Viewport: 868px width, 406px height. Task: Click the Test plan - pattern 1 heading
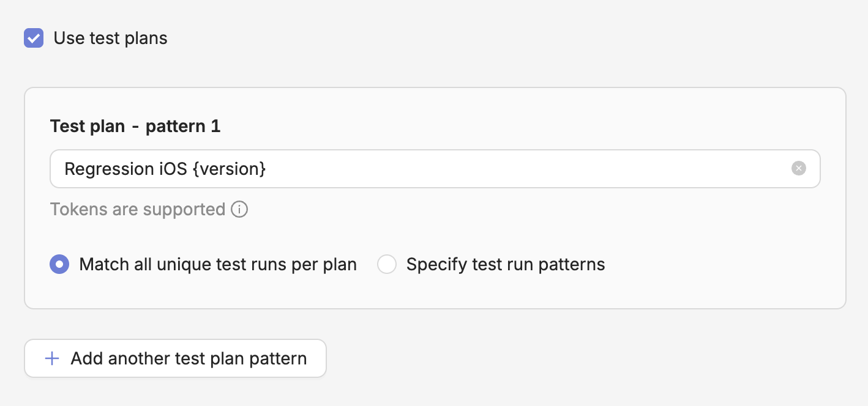[135, 127]
